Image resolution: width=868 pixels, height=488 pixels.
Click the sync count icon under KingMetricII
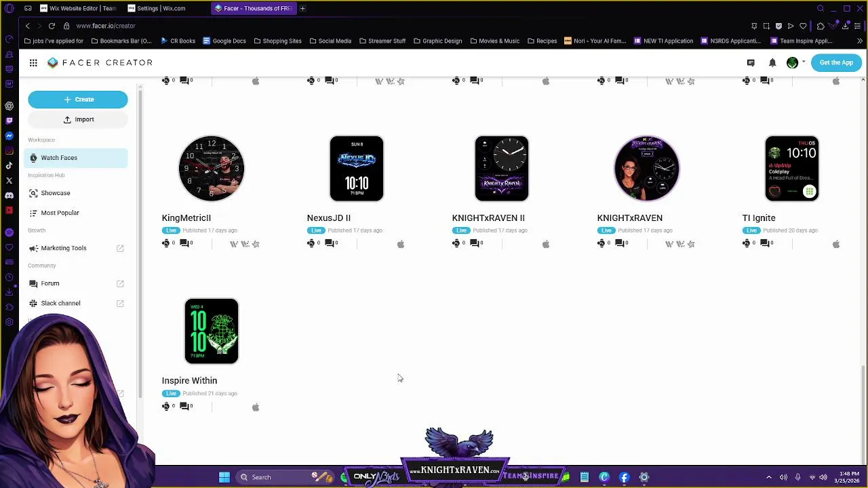166,243
